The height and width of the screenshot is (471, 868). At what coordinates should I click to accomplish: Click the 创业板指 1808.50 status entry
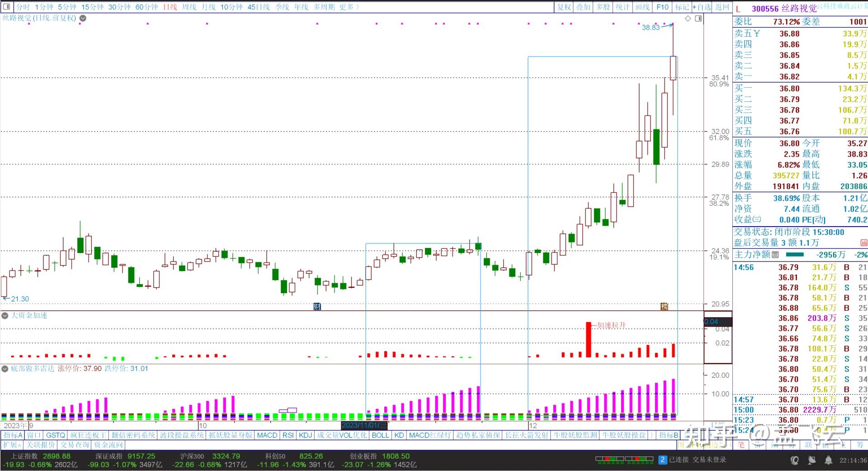point(380,456)
